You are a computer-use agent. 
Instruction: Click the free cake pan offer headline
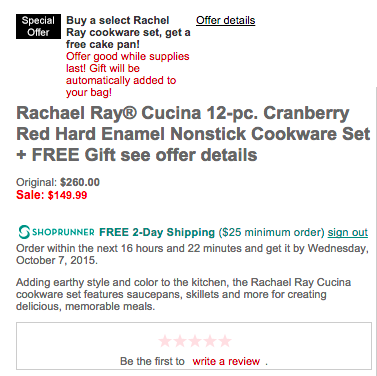tap(128, 32)
